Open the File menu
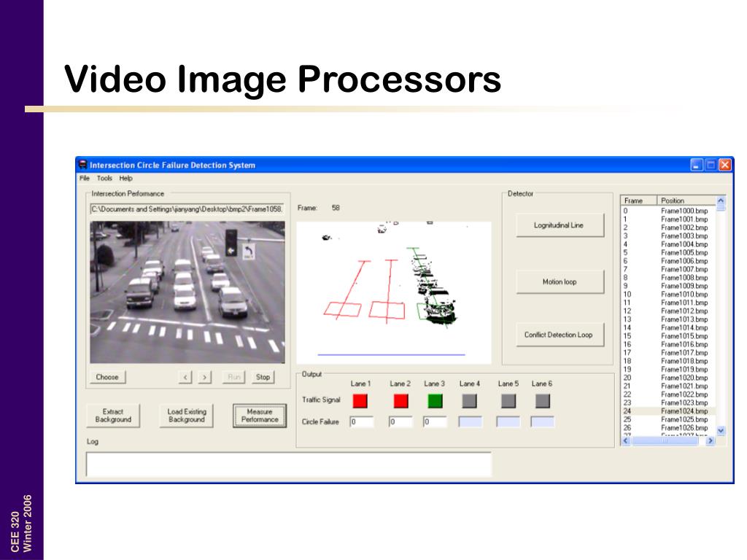The width and height of the screenshot is (747, 560). click(85, 178)
